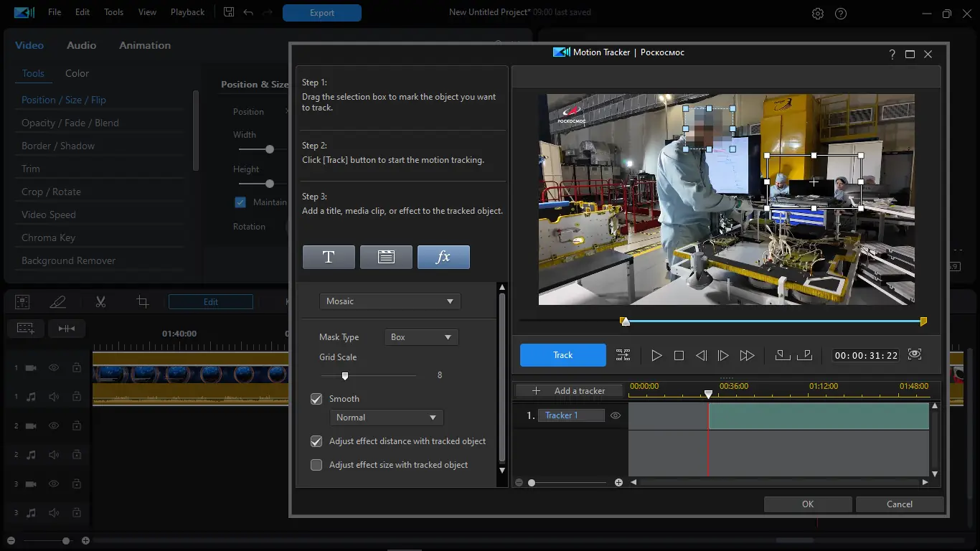This screenshot has width=980, height=551.
Task: Click the fast forward button
Action: click(x=747, y=355)
